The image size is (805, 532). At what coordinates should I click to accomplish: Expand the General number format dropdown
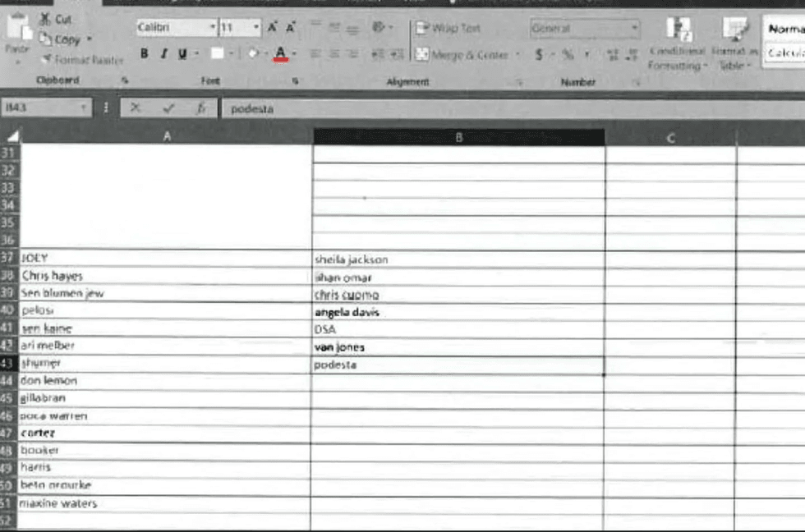tap(633, 28)
